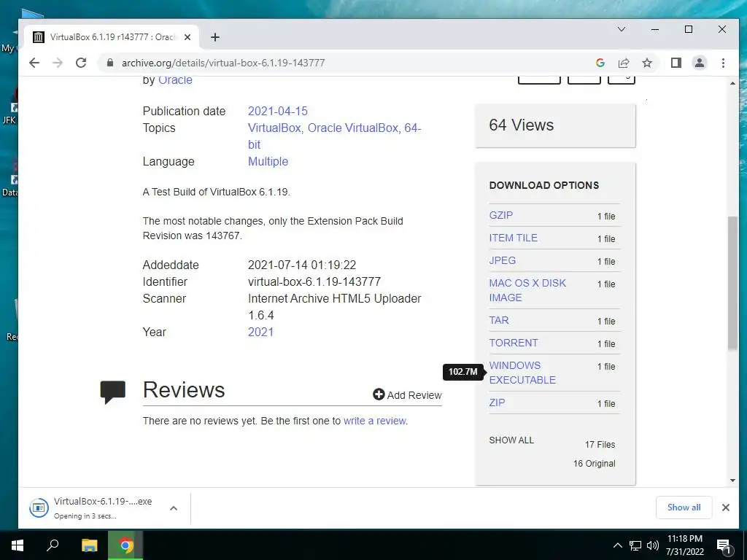Click the write a review link
The width and height of the screenshot is (747, 560).
[x=374, y=421]
